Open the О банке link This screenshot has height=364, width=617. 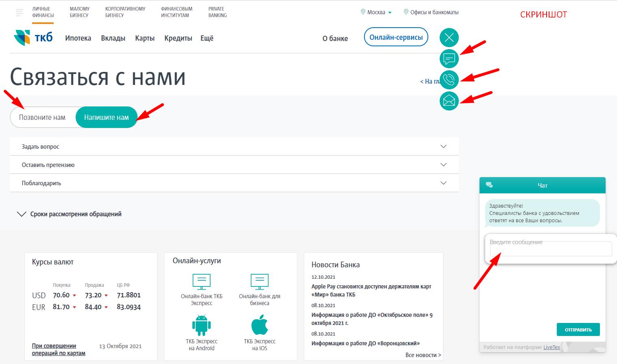[335, 39]
